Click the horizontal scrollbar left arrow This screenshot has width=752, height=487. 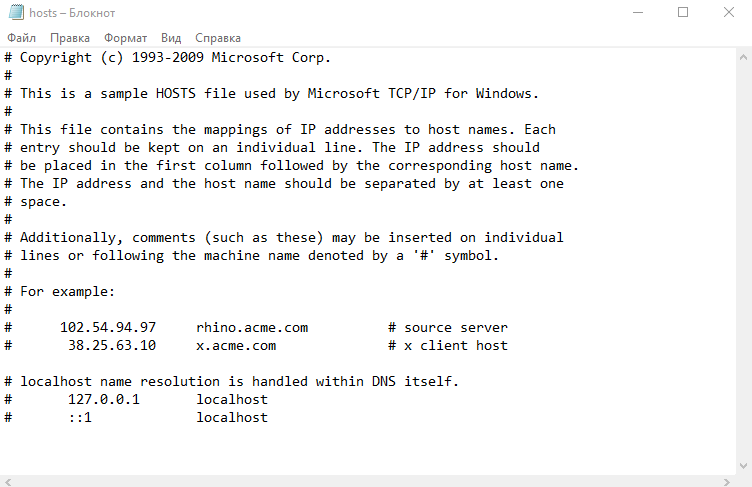click(x=8, y=479)
